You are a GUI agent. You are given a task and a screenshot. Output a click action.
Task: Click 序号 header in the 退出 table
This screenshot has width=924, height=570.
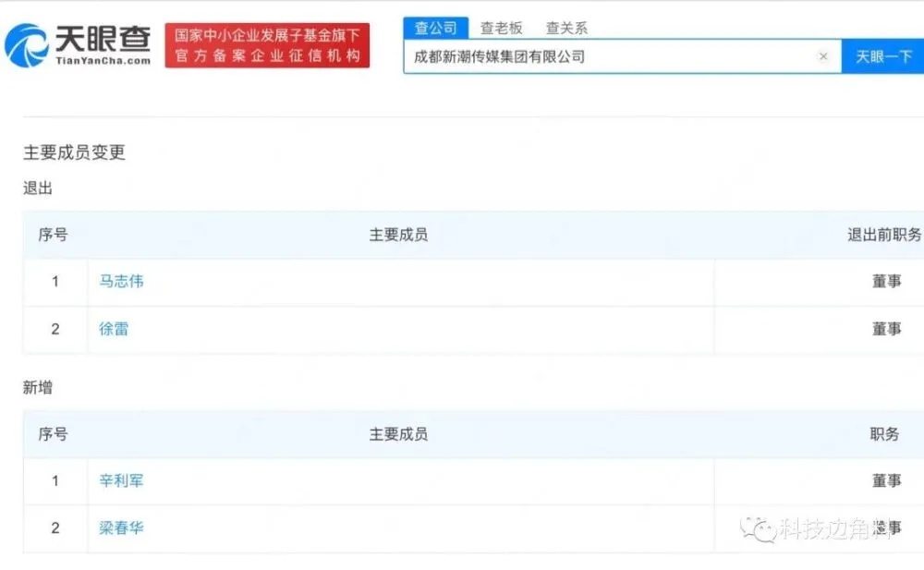[x=53, y=235]
